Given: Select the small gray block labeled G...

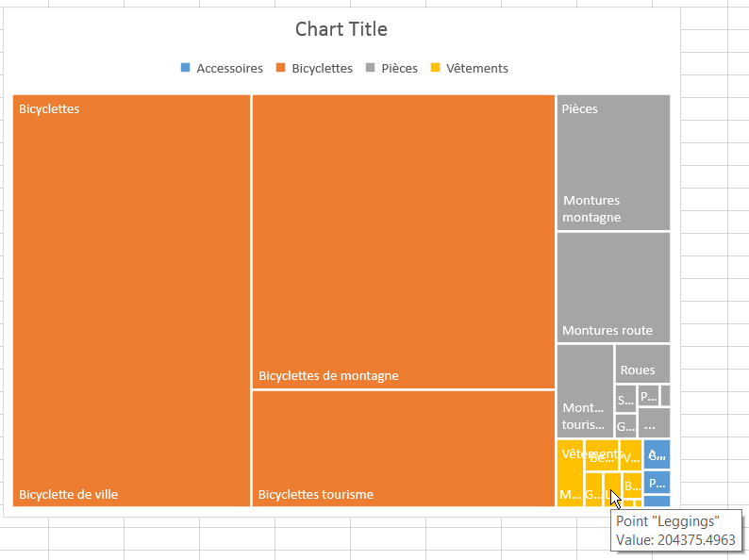Looking at the screenshot, I should [x=625, y=425].
